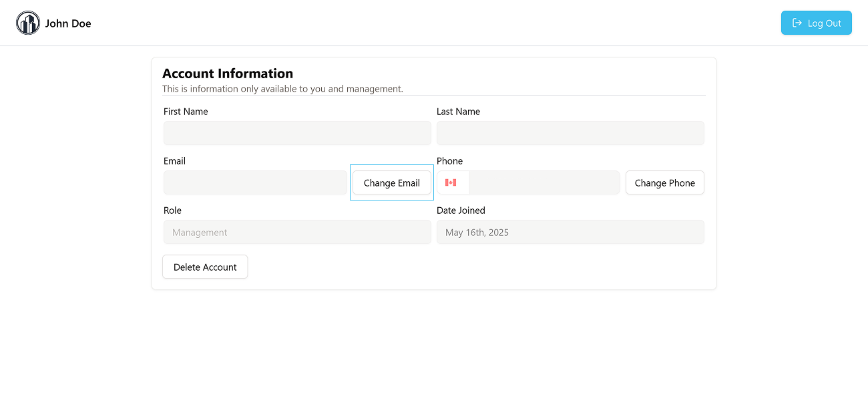Image resolution: width=868 pixels, height=401 pixels.
Task: Click the building logo icon beside John Doe
Action: tap(28, 23)
